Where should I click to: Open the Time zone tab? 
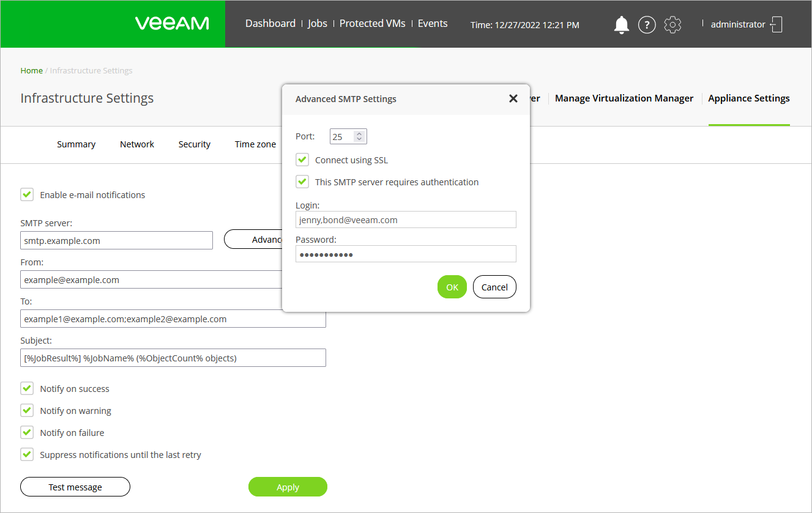(255, 144)
